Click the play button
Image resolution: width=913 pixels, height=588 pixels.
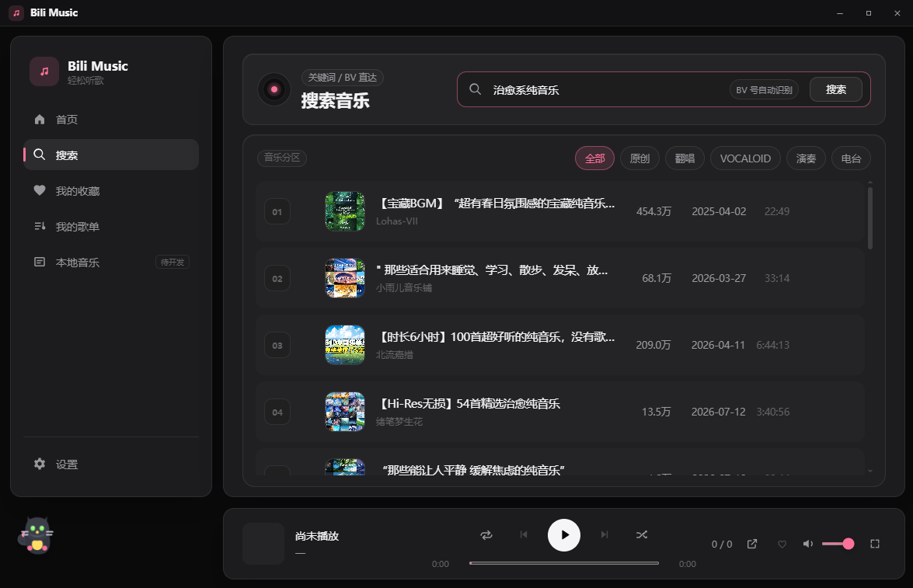point(563,534)
